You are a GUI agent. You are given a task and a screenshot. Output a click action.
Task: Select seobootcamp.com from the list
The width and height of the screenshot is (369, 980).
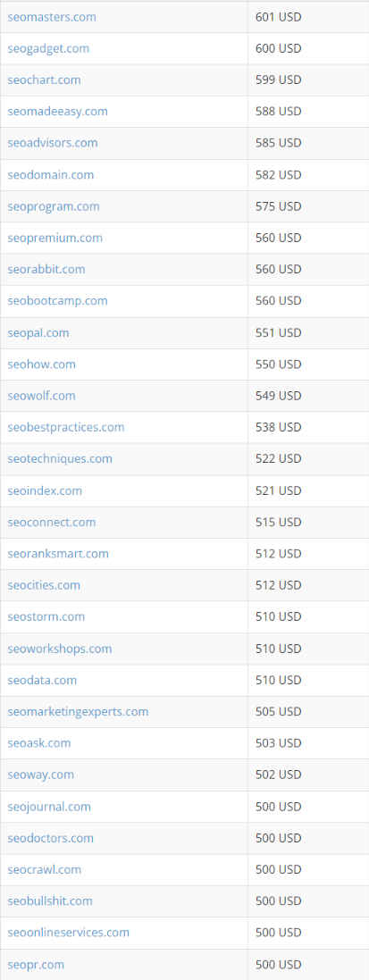click(57, 301)
